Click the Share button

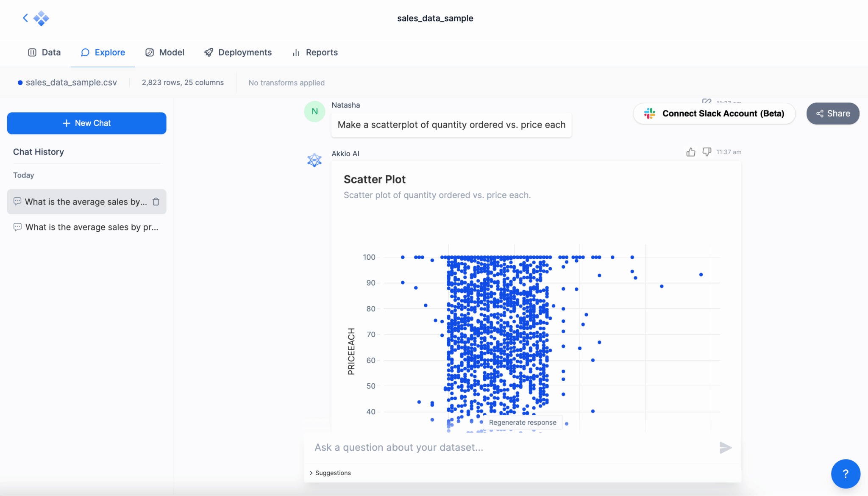pyautogui.click(x=832, y=113)
